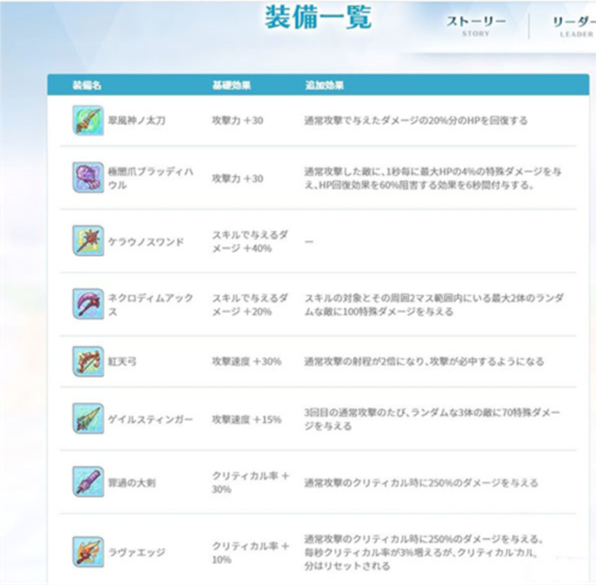Click クリティカル率 +30% cell
Screen dimensions: 596x587
click(251, 482)
